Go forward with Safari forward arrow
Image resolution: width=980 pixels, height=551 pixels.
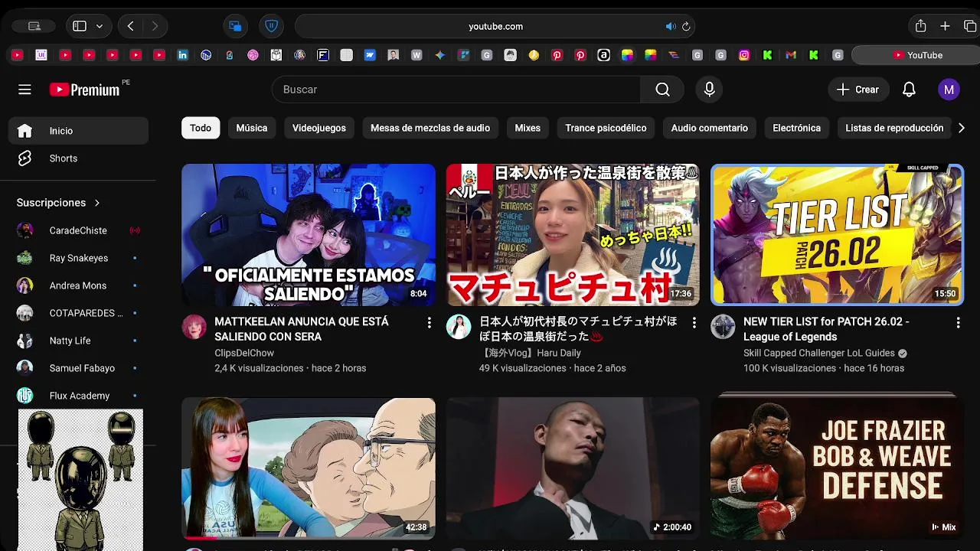coord(155,26)
